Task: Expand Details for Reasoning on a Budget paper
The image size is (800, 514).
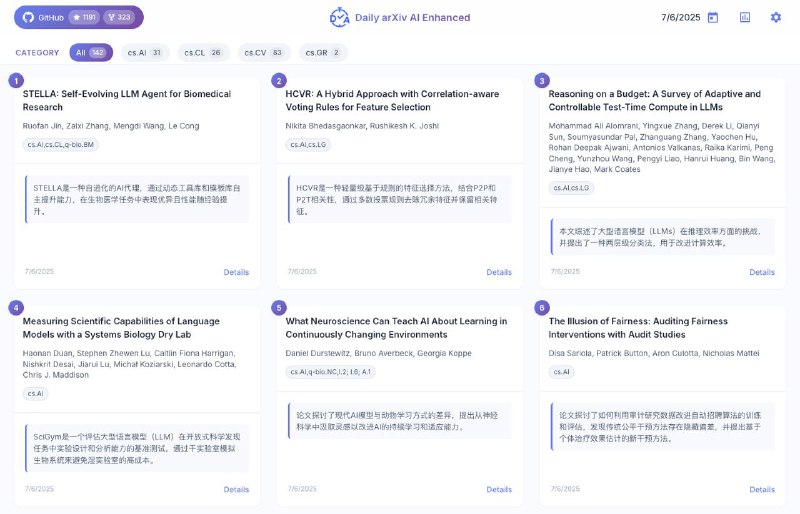Action: (x=762, y=272)
